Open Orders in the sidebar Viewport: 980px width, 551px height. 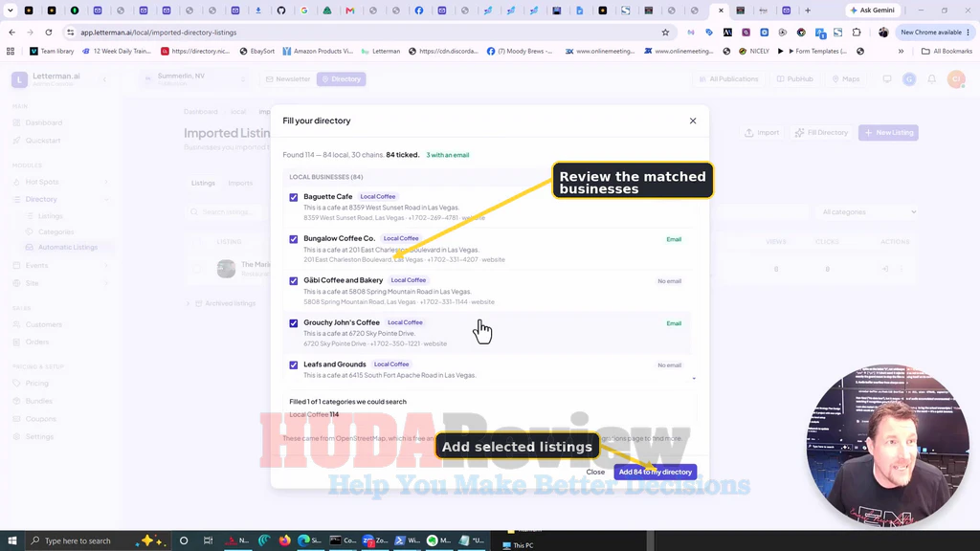(37, 342)
